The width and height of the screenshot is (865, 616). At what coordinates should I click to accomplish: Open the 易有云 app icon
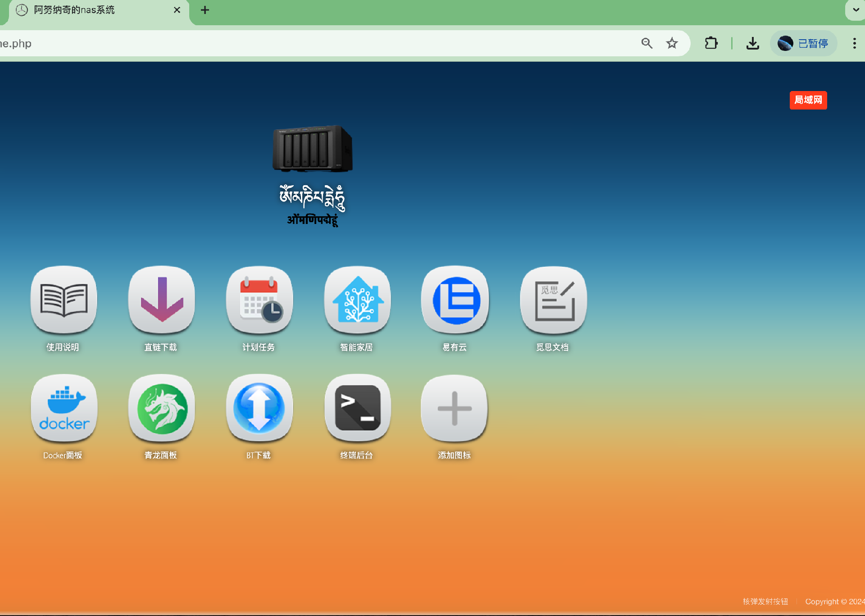click(455, 300)
